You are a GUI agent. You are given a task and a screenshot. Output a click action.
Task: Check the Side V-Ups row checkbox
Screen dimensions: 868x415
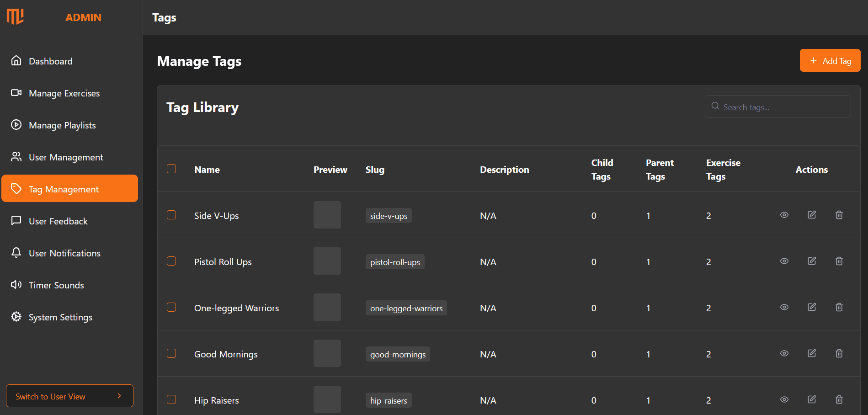tap(171, 215)
